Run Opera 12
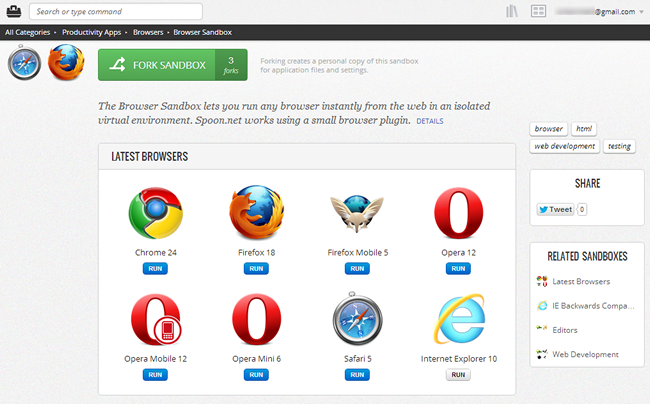The height and width of the screenshot is (404, 650). pyautogui.click(x=458, y=269)
